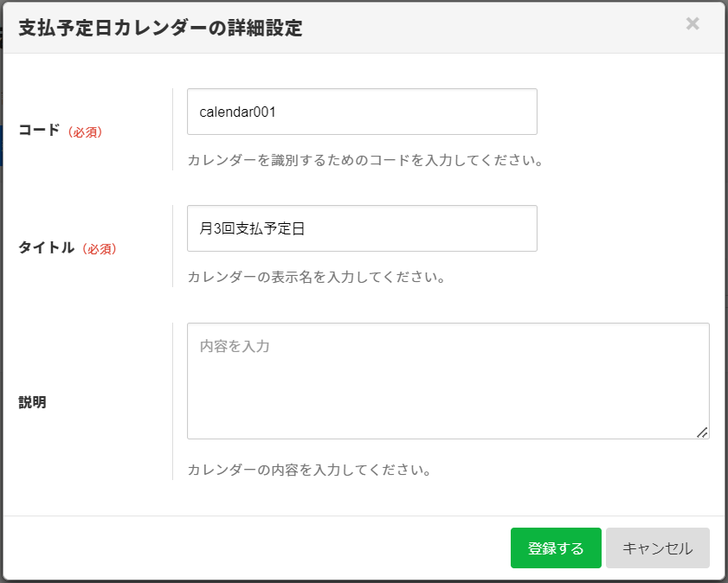Click the dialog title 支払予定日カレンダーの詳細設定
The width and height of the screenshot is (728, 583).
click(x=161, y=28)
